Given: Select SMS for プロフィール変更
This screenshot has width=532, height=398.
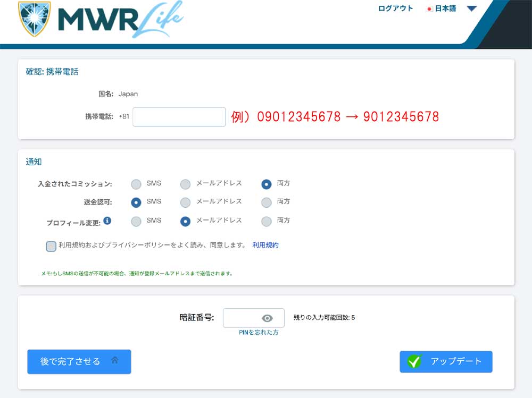Looking at the screenshot, I should [x=136, y=222].
